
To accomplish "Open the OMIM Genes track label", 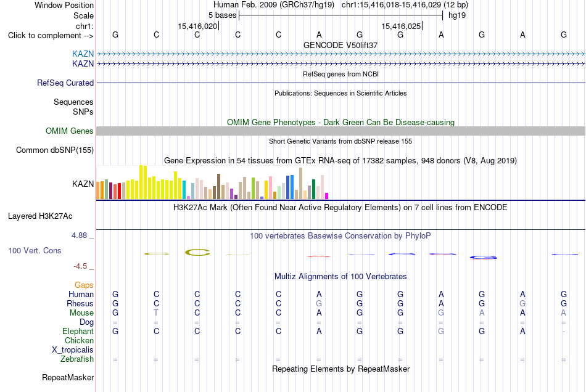I will pos(70,131).
